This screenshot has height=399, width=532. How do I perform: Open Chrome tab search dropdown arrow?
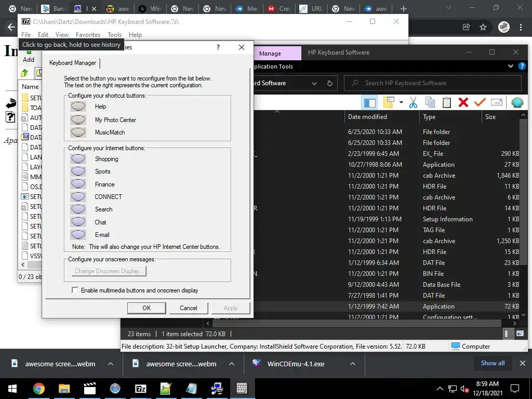(x=448, y=8)
